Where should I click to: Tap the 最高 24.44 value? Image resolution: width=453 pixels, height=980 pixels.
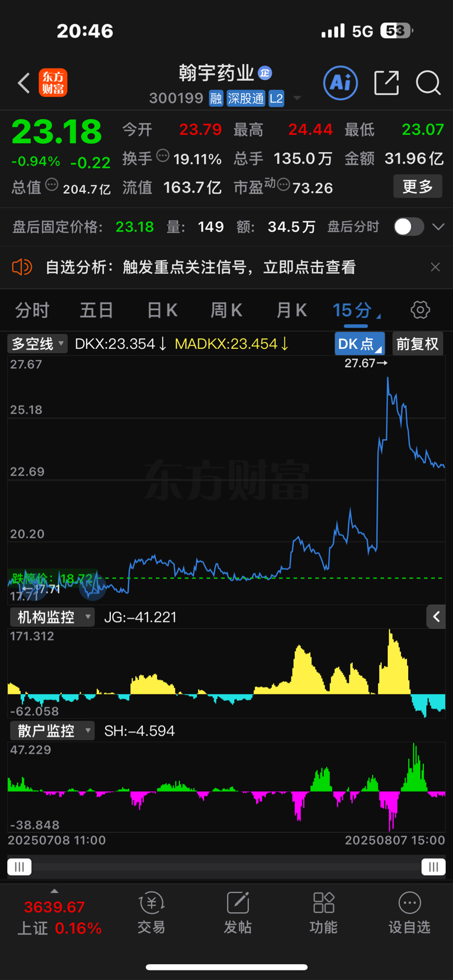(x=310, y=130)
